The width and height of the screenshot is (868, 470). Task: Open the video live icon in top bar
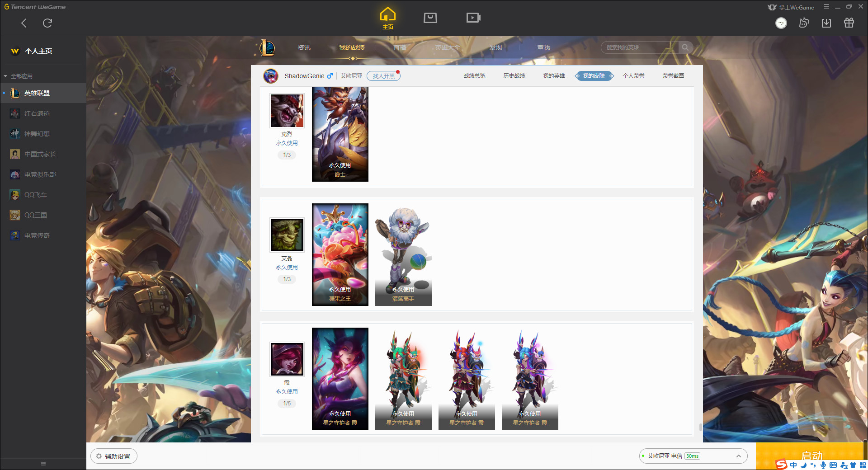pos(473,18)
